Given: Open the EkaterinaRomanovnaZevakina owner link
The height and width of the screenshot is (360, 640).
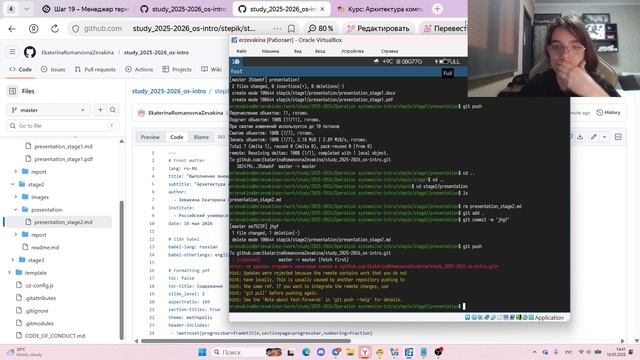Looking at the screenshot, I should (x=78, y=52).
